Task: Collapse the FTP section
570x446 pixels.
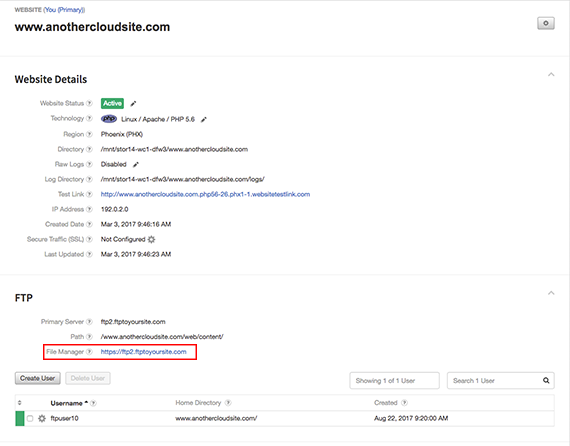Action: 551,293
